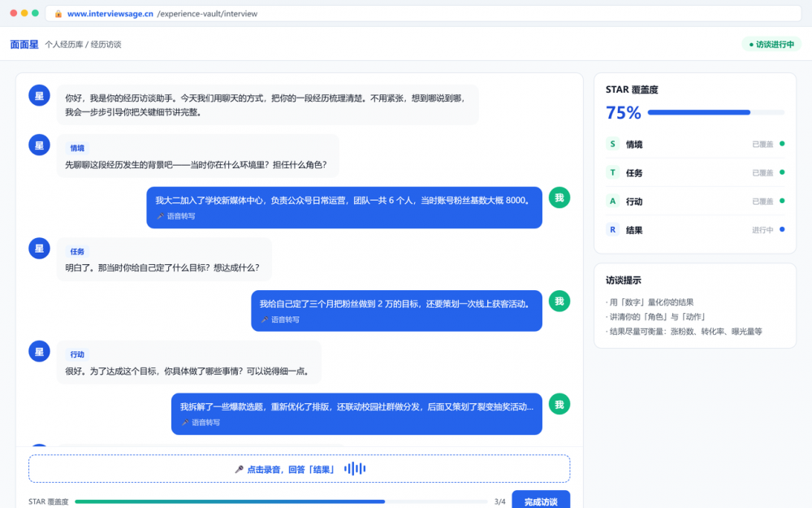
Task: Click the www.interviewsage.cn address bar
Action: 423,14
